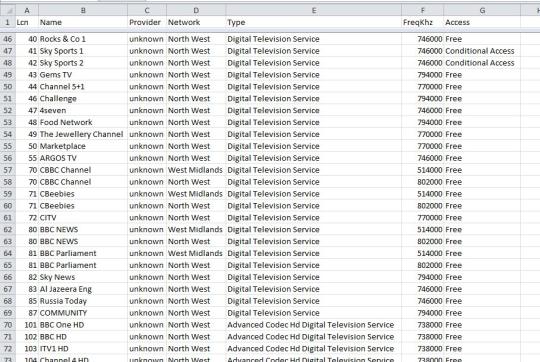Select column G header
540x362 pixels.
point(482,10)
